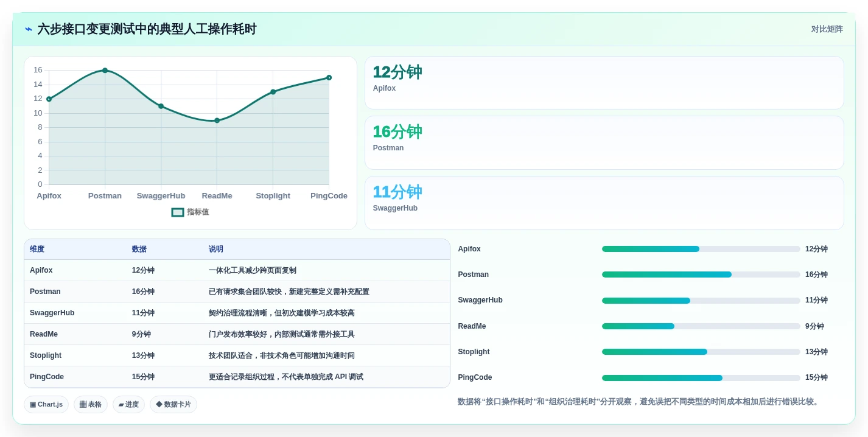868x437 pixels.
Task: Click 一体化工具减少跨页面复制 description
Action: [x=253, y=270]
